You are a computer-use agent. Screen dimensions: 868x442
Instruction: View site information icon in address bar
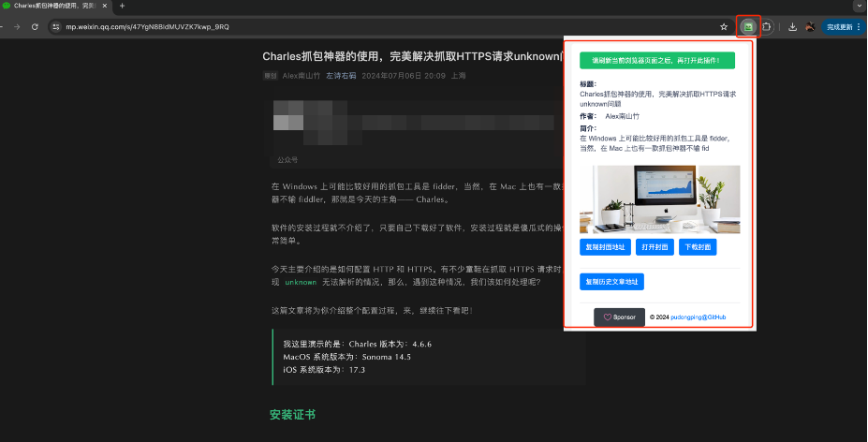coord(56,27)
